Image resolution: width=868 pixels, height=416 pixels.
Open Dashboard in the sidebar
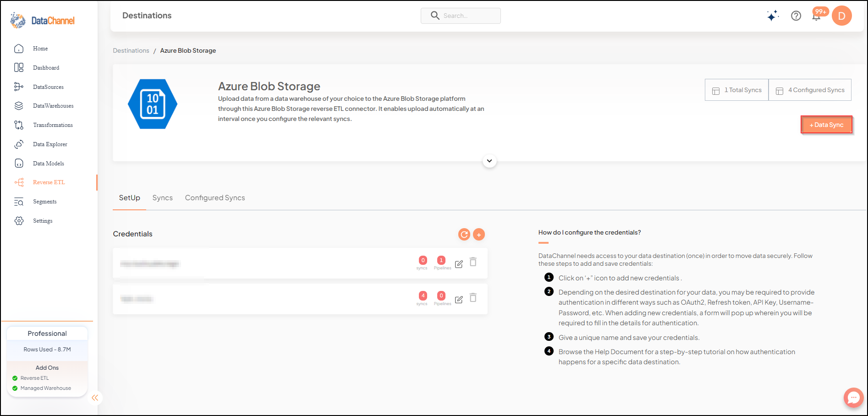(46, 68)
